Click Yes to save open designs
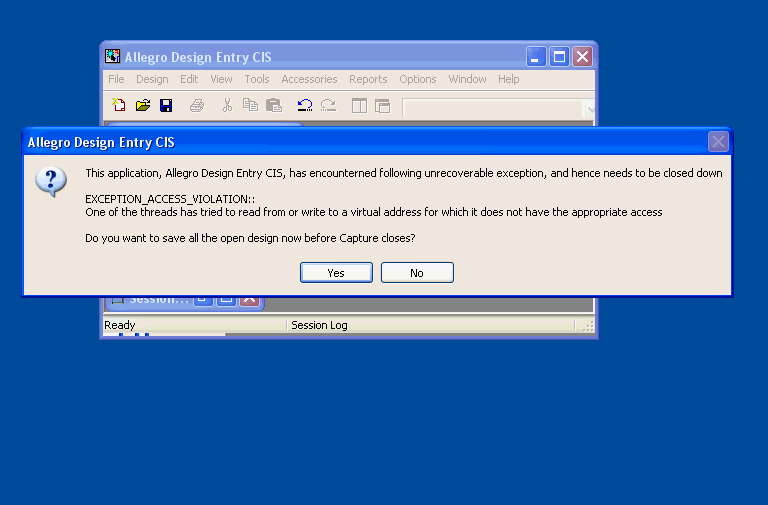The height and width of the screenshot is (505, 768). [336, 272]
